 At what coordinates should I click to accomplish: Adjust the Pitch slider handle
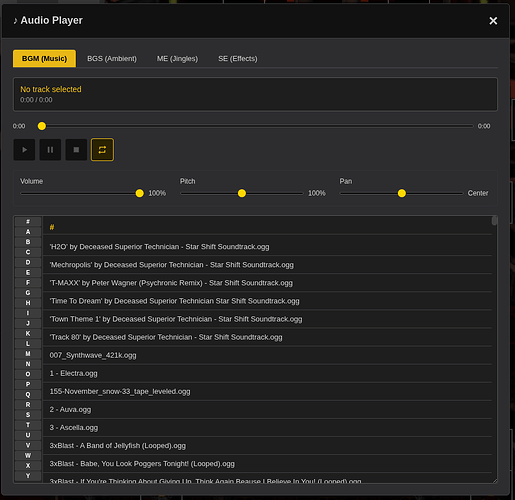(x=242, y=193)
